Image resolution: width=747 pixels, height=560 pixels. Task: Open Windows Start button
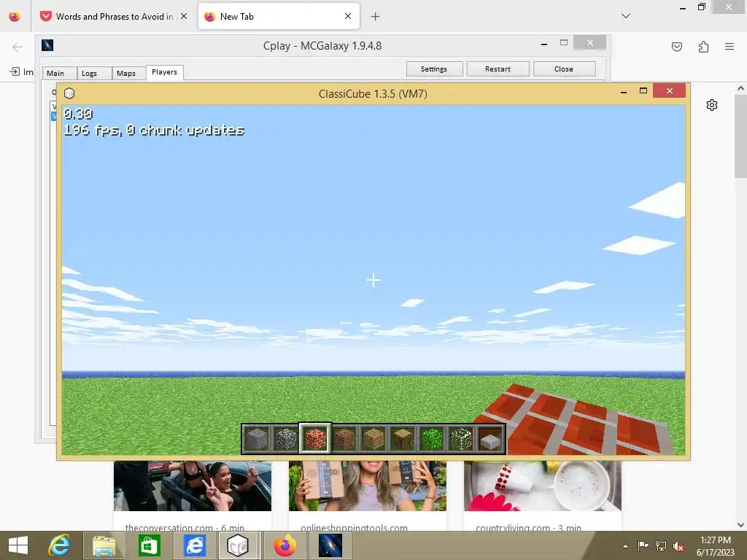tap(18, 545)
